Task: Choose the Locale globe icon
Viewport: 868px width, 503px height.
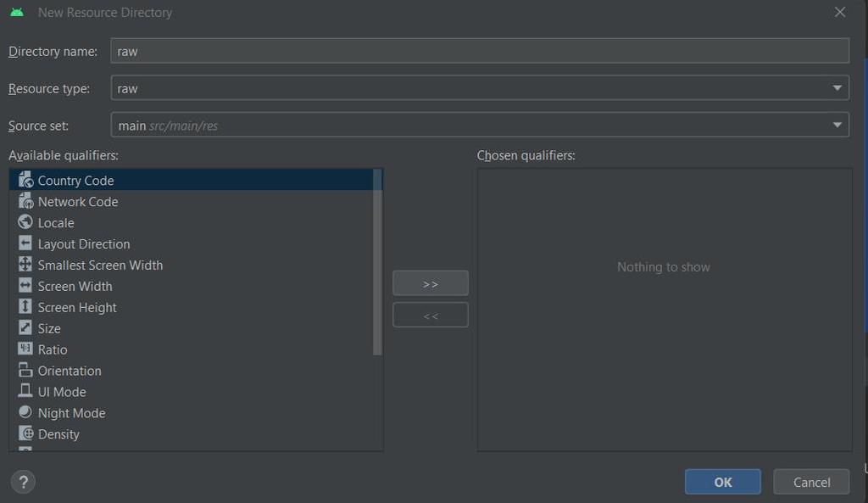Action: 25,222
